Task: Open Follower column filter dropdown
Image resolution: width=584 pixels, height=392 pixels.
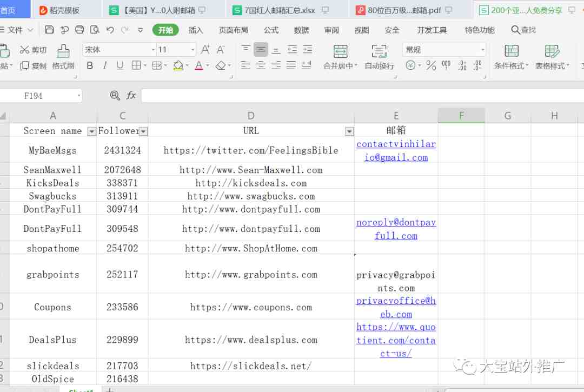Action: pos(143,131)
